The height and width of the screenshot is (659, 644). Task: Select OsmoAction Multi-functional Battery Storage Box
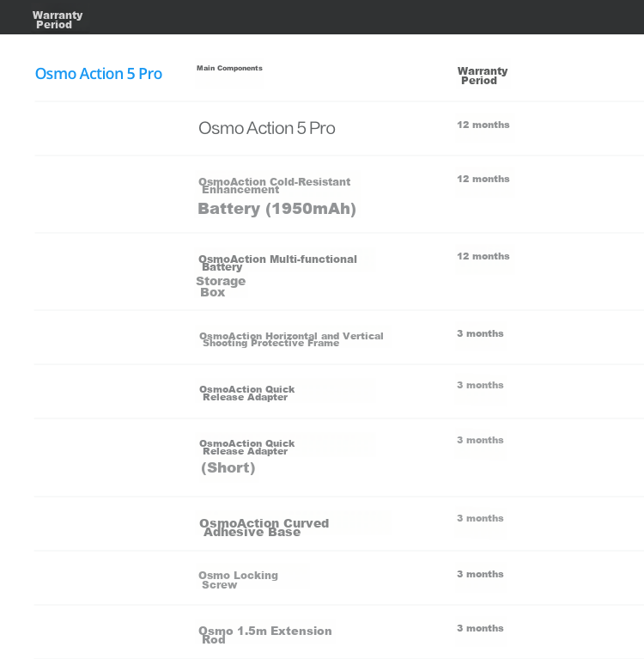click(x=276, y=275)
